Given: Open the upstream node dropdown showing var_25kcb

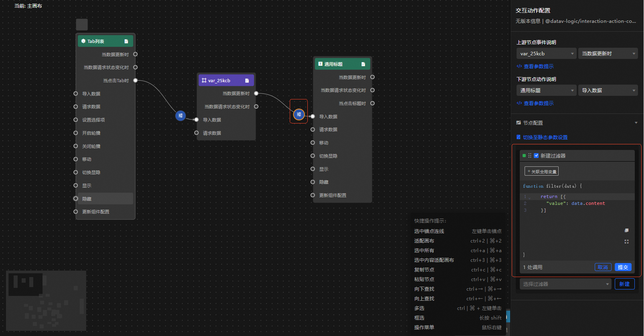Looking at the screenshot, I should click(546, 53).
